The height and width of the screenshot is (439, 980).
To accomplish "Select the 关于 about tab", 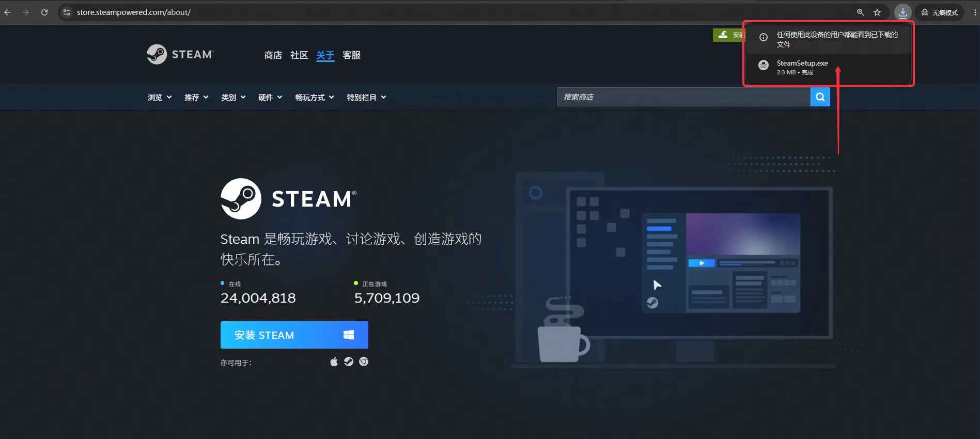I will (325, 55).
